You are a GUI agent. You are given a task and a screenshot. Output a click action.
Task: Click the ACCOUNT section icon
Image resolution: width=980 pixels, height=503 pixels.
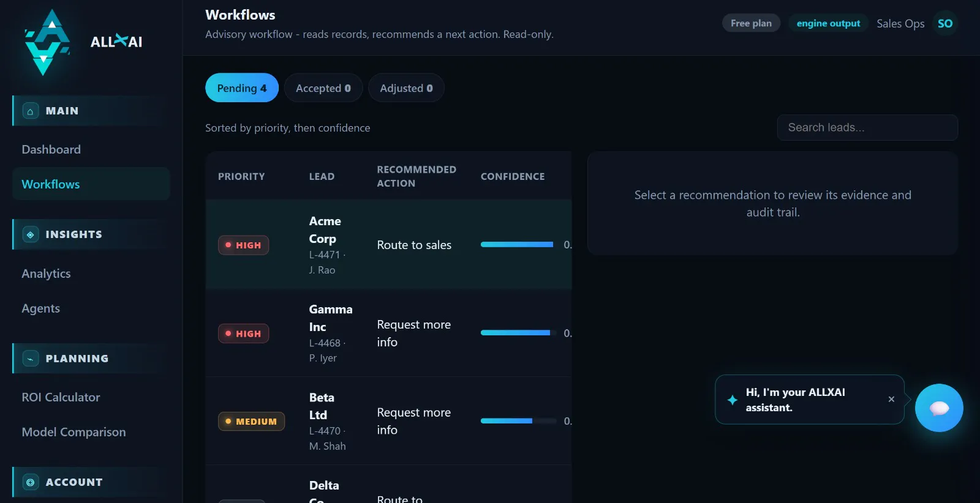pyautogui.click(x=31, y=482)
